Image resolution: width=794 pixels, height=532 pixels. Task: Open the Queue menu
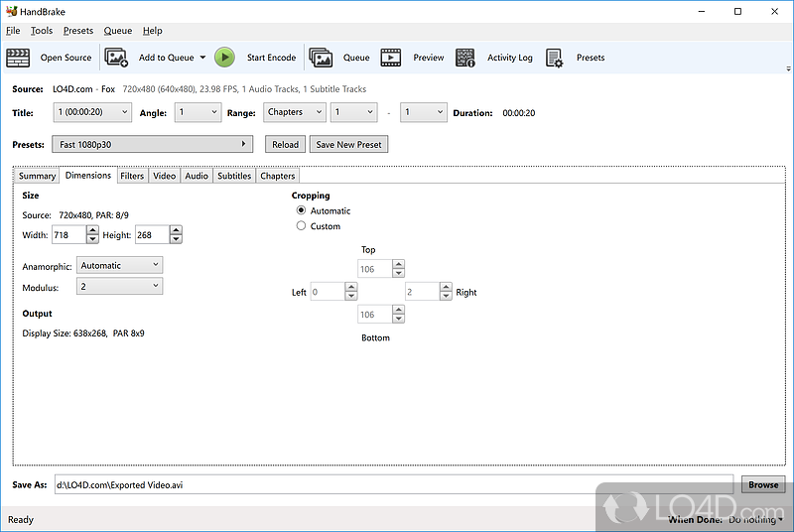118,31
